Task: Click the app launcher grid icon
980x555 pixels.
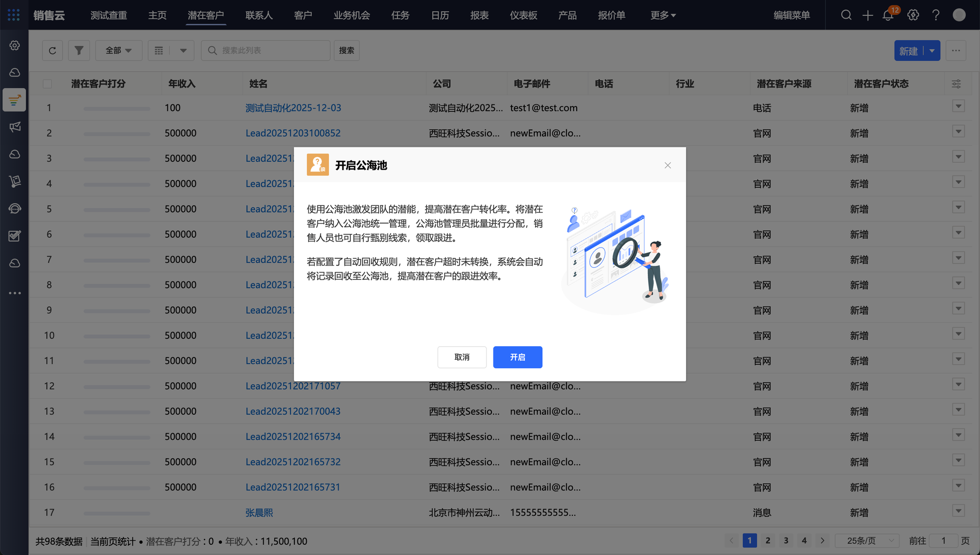Action: tap(14, 15)
